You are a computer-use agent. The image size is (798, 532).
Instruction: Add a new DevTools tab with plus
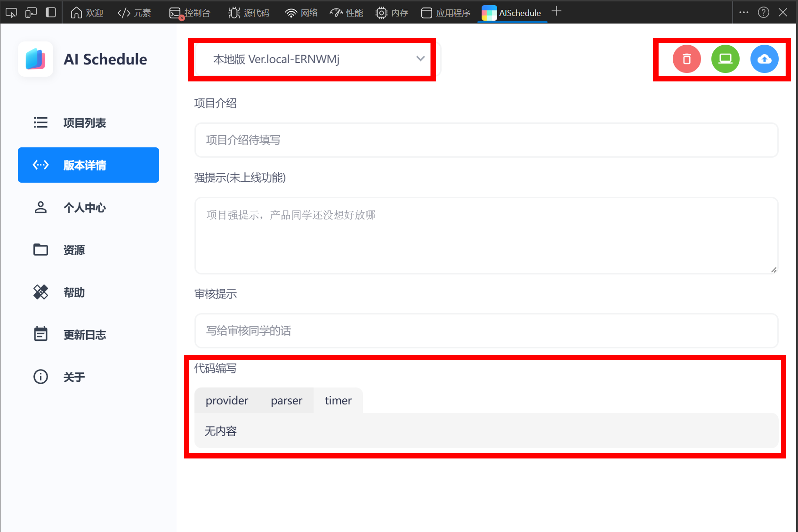556,12
